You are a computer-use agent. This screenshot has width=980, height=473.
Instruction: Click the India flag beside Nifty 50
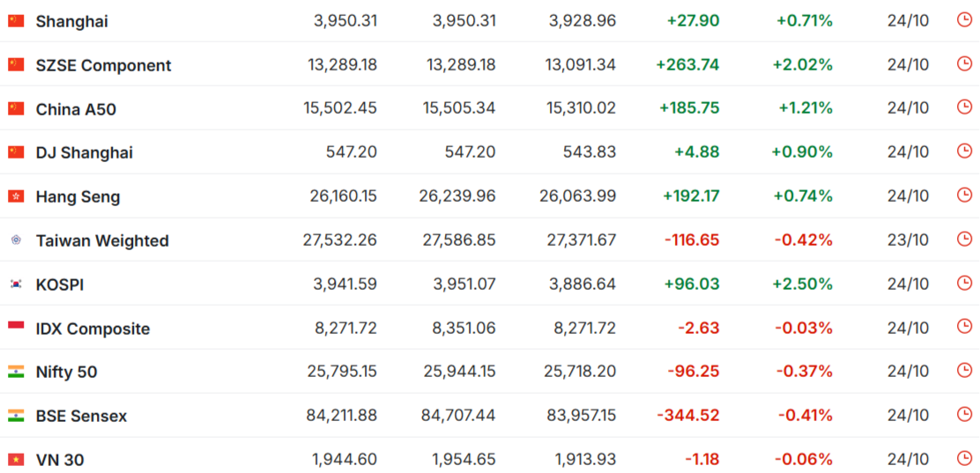pos(16,372)
